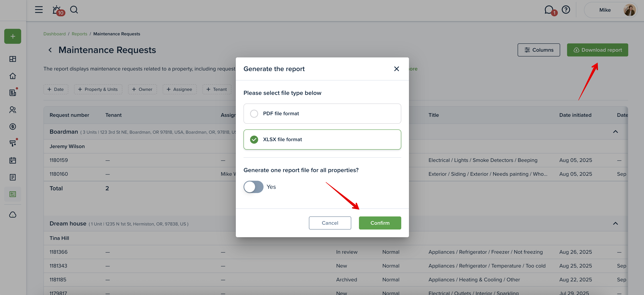Open the cloud sidebar icon

[13, 215]
